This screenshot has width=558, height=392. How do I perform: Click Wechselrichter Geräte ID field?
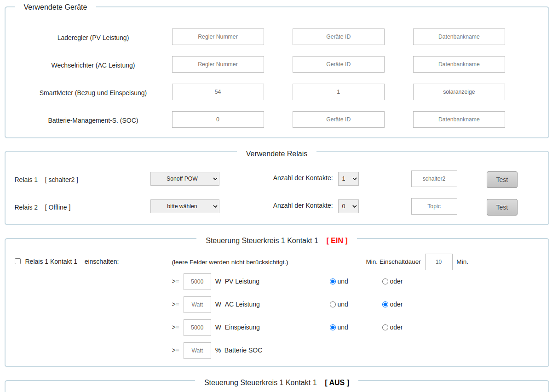tap(338, 64)
